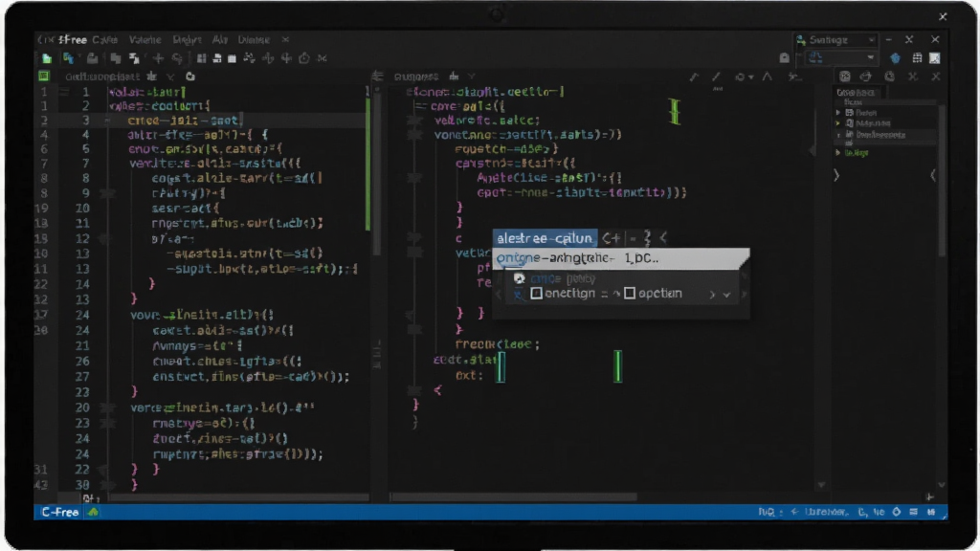Image resolution: width=980 pixels, height=551 pixels.
Task: Expand the yellow-arrow tree item in right panel
Action: coord(838,123)
